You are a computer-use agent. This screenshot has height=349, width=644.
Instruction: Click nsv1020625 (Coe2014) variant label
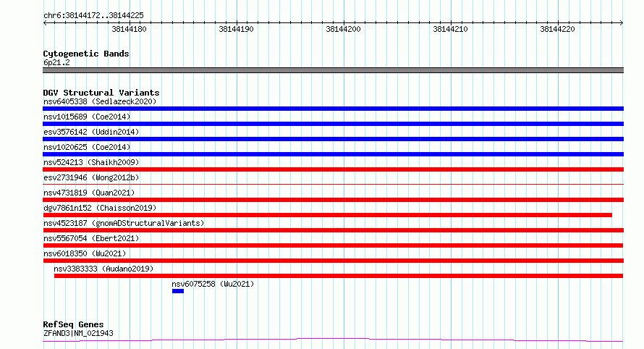87,147
